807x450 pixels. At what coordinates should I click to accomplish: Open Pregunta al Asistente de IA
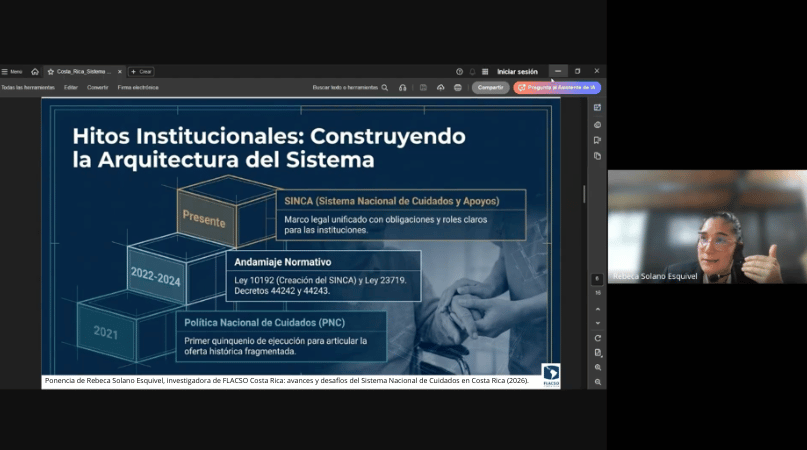click(x=557, y=88)
